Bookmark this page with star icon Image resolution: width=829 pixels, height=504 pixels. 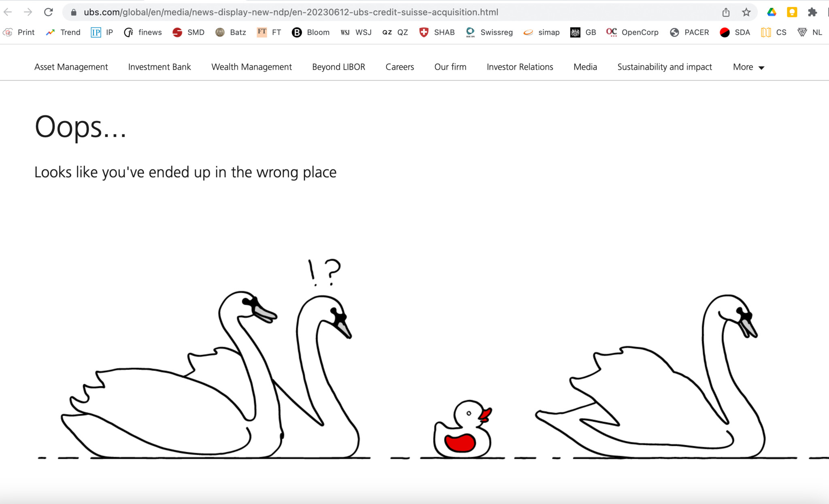(746, 12)
